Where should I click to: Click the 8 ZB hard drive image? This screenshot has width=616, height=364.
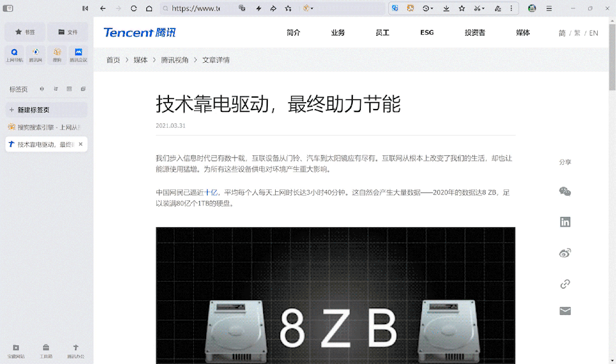tap(336, 296)
